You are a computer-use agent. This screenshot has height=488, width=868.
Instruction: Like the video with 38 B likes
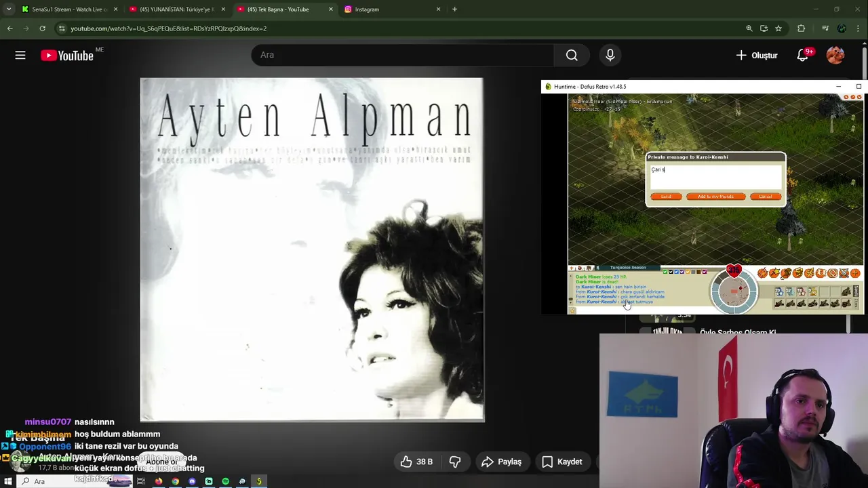(x=417, y=462)
